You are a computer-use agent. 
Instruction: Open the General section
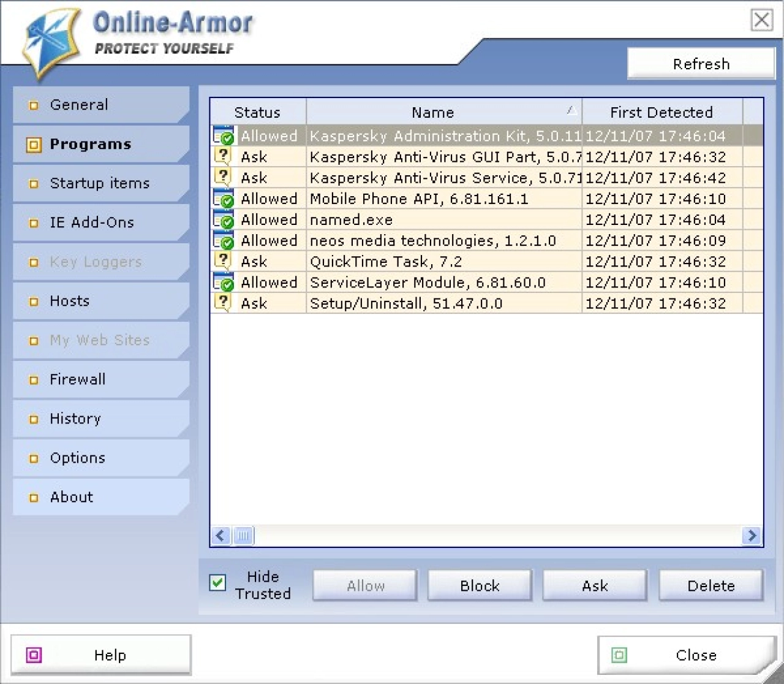[101, 105]
